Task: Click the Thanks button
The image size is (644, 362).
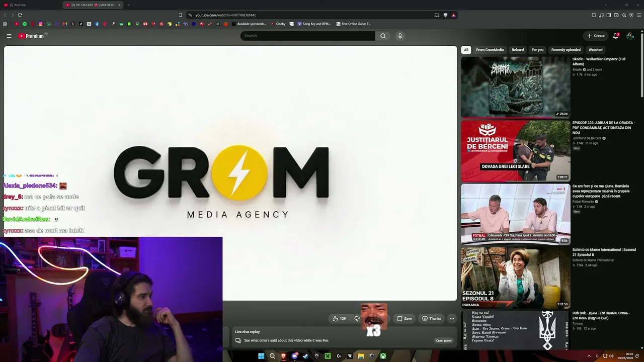Action: (432, 318)
